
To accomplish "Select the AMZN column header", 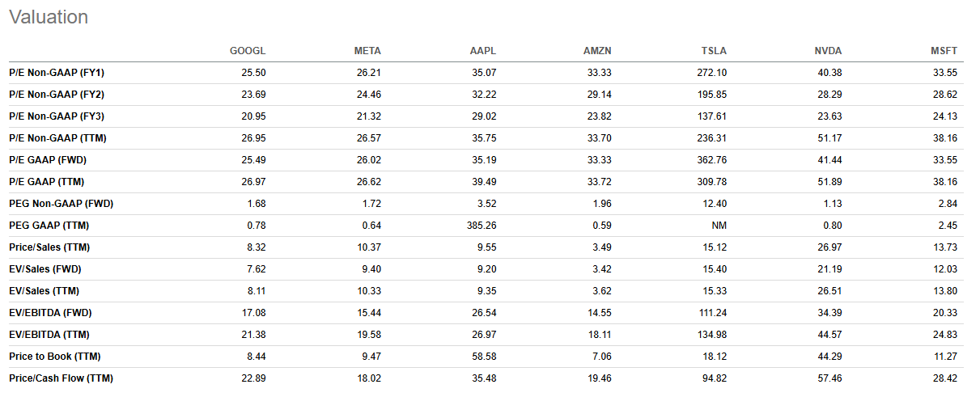I will point(598,51).
